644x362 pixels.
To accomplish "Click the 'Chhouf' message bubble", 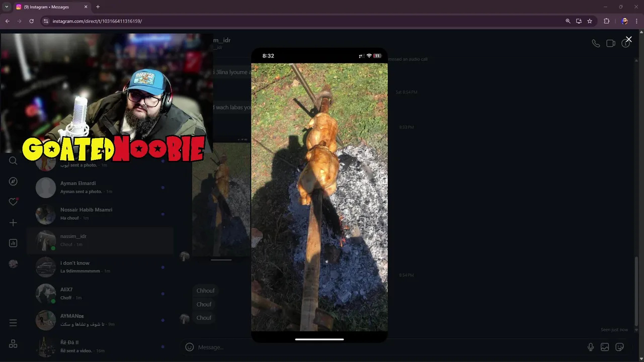I will [x=205, y=291].
